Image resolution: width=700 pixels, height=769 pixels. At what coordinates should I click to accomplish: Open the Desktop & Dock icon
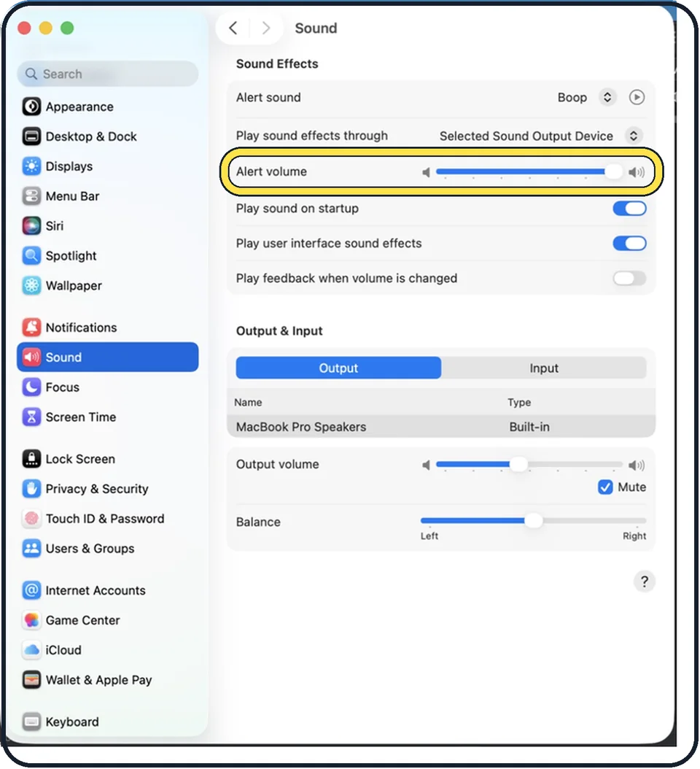pyautogui.click(x=31, y=136)
